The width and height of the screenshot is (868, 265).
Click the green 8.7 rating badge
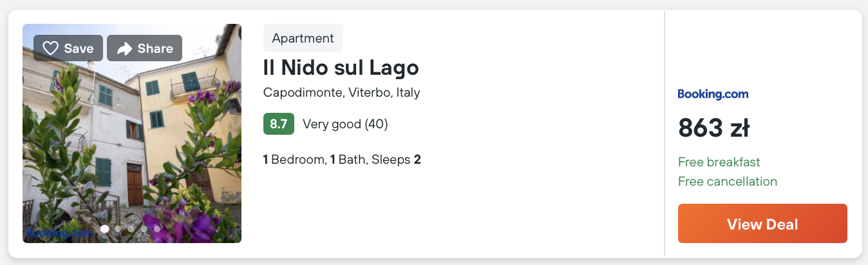279,124
